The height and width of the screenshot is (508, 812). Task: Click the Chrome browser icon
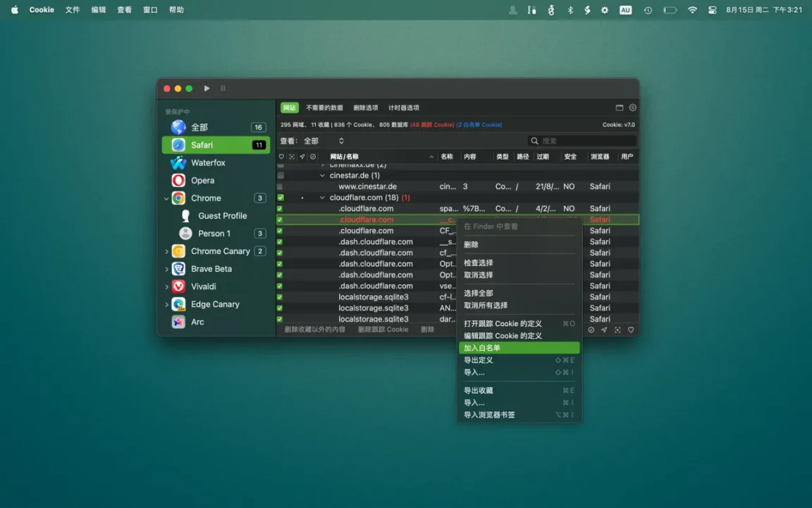click(178, 198)
